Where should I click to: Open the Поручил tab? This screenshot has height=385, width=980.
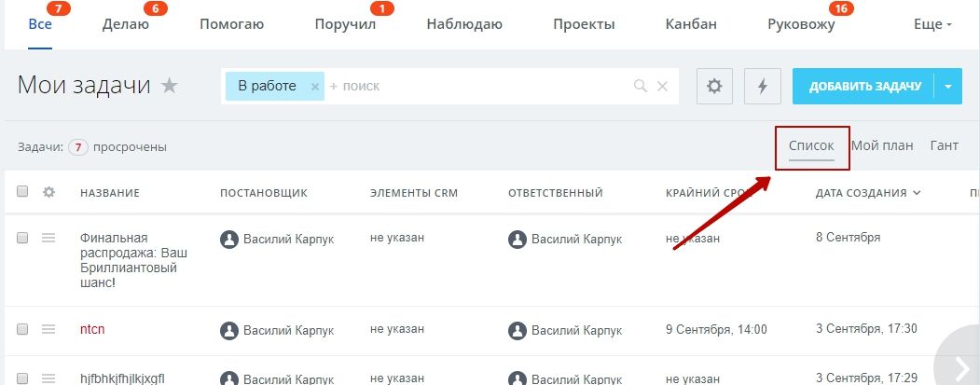coord(346,24)
